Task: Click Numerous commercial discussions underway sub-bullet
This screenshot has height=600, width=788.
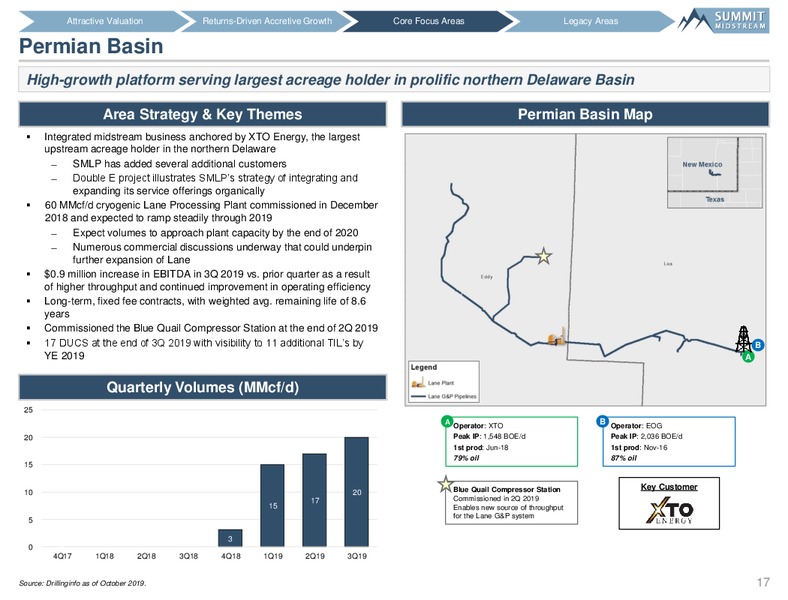Action: (x=222, y=253)
